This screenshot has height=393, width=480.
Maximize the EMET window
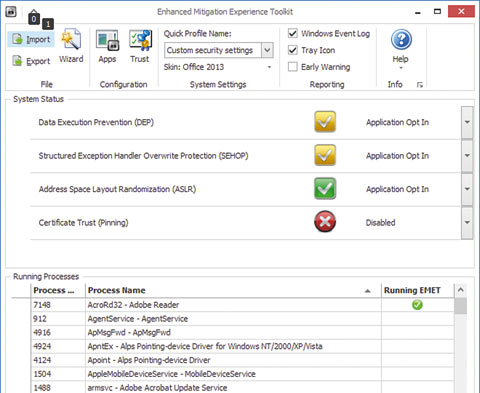pyautogui.click(x=437, y=12)
